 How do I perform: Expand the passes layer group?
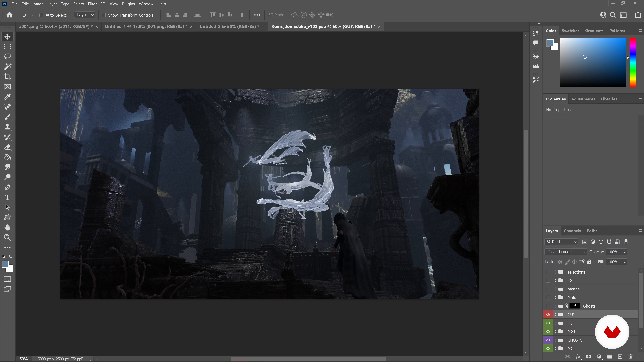555,289
